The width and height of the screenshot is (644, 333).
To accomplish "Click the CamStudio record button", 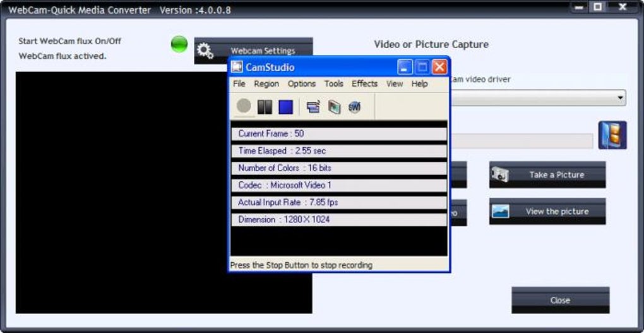I will (244, 107).
